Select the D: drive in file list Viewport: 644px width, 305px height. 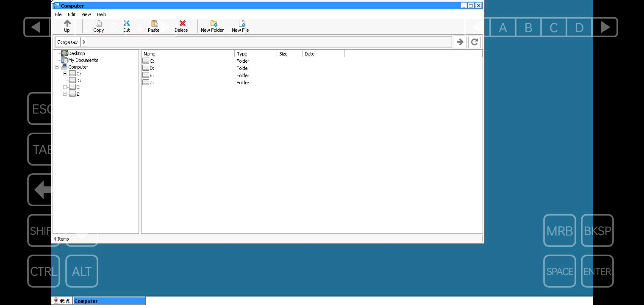coord(152,68)
